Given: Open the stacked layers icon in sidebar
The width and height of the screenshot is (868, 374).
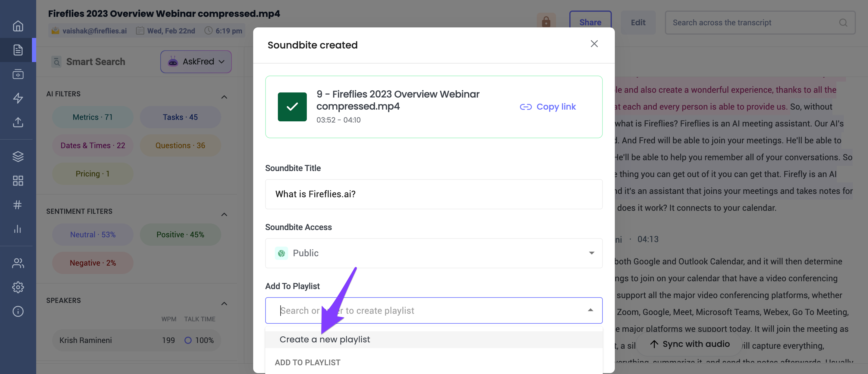Looking at the screenshot, I should [18, 157].
